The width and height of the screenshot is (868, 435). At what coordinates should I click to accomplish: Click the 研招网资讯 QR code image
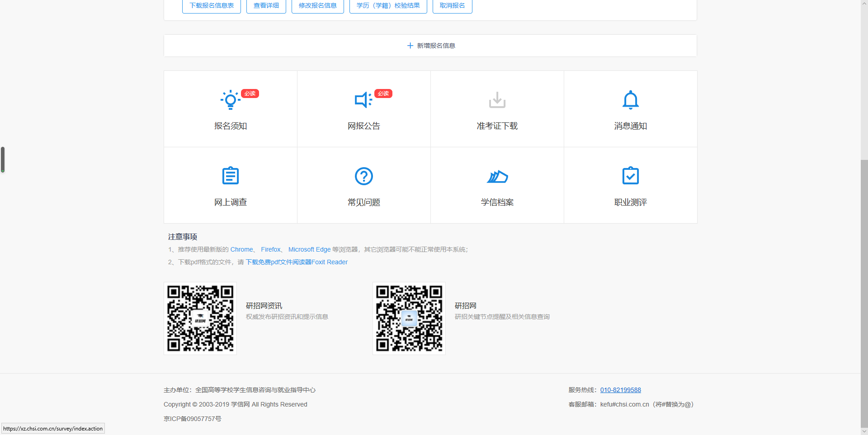pyautogui.click(x=200, y=318)
